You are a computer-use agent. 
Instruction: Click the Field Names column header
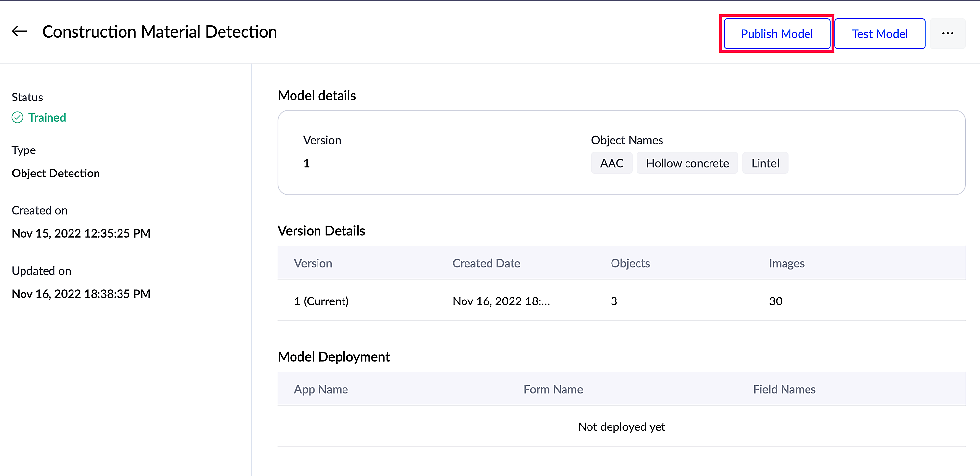[x=784, y=389]
